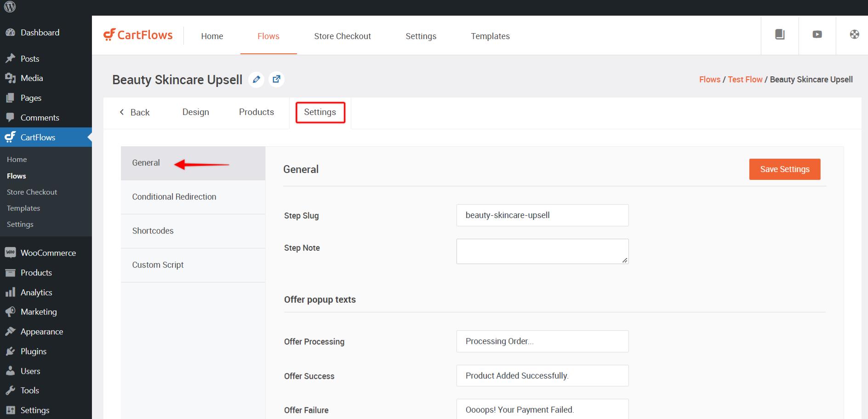Open the Shortcodes settings section
Image resolution: width=868 pixels, height=419 pixels.
tap(153, 231)
